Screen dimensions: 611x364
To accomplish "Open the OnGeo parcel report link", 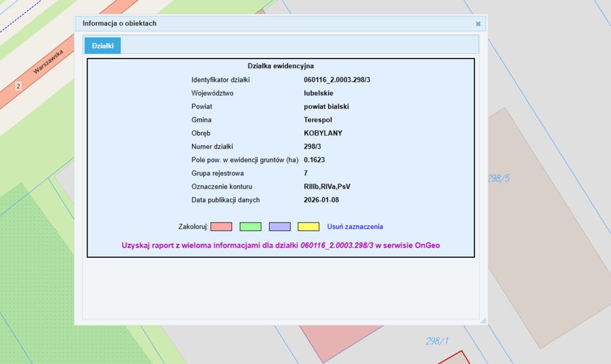I will pyautogui.click(x=280, y=245).
